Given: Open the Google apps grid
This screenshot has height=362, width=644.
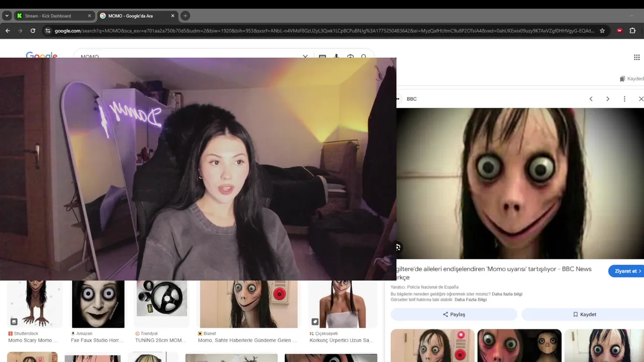Looking at the screenshot, I should click(x=636, y=57).
